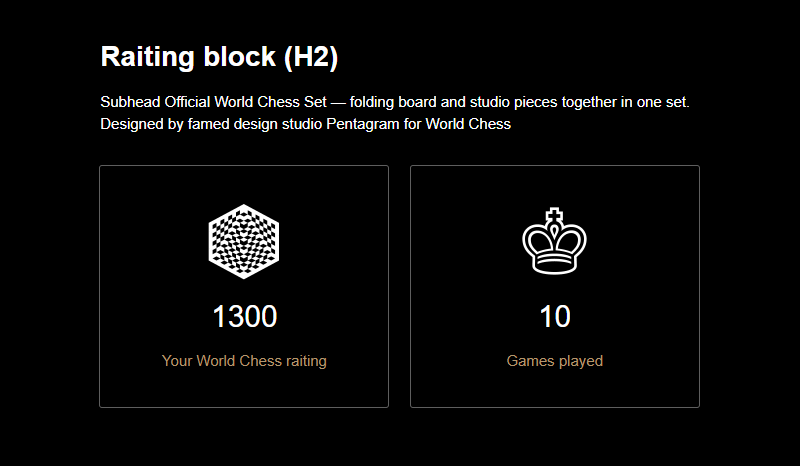Image resolution: width=800 pixels, height=466 pixels.
Task: Click the word "block" in the heading
Action: pyautogui.click(x=239, y=56)
